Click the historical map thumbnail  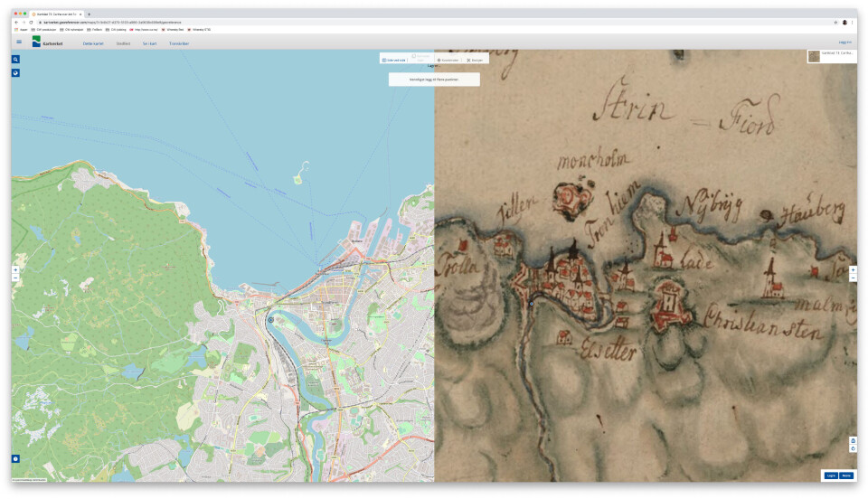(x=814, y=56)
